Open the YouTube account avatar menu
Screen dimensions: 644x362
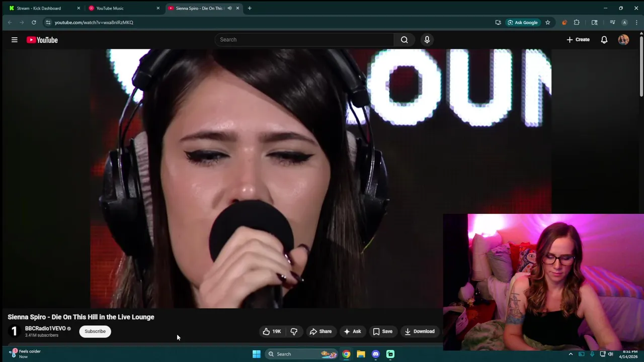tap(623, 40)
